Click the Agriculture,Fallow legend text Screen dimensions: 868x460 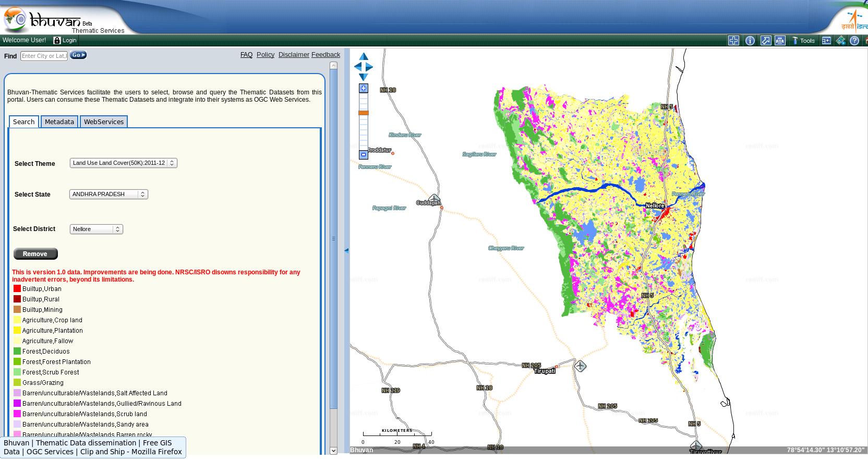click(x=47, y=341)
